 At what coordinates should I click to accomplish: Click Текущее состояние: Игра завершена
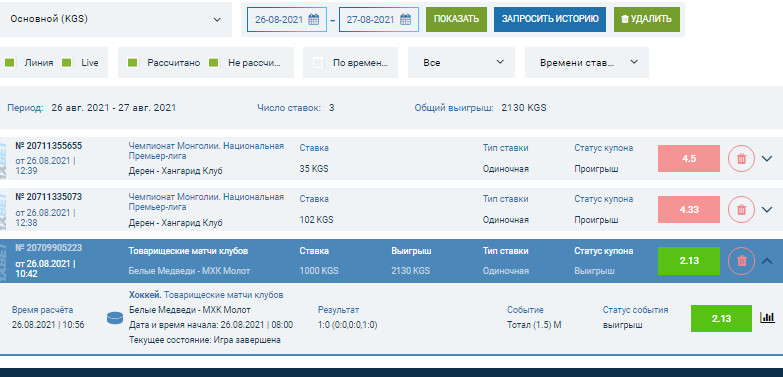click(205, 340)
